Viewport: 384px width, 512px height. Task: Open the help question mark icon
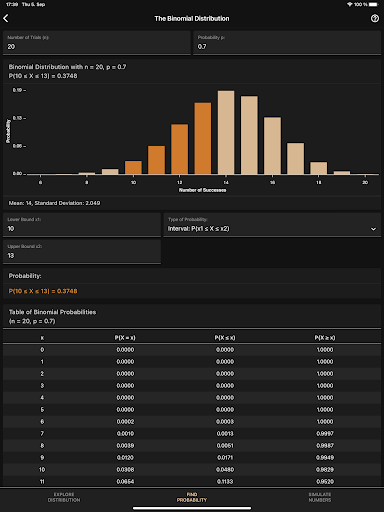click(x=375, y=18)
